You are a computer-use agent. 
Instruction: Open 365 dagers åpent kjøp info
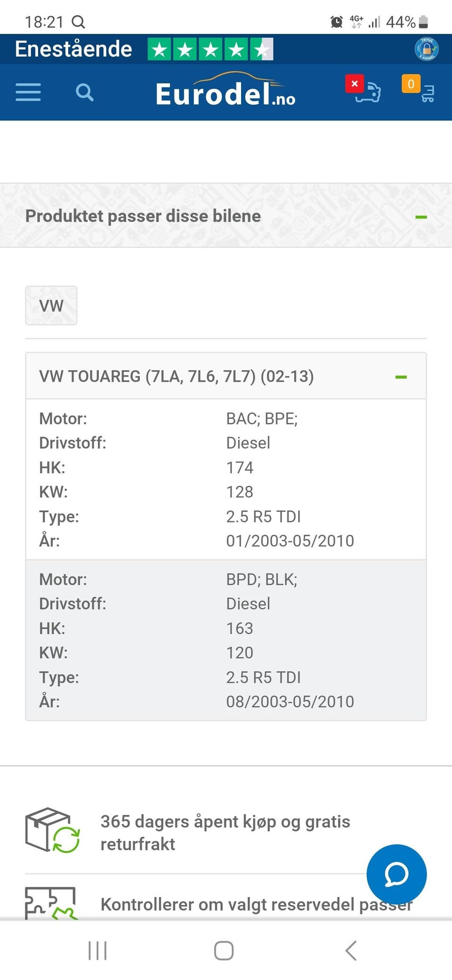tap(225, 833)
